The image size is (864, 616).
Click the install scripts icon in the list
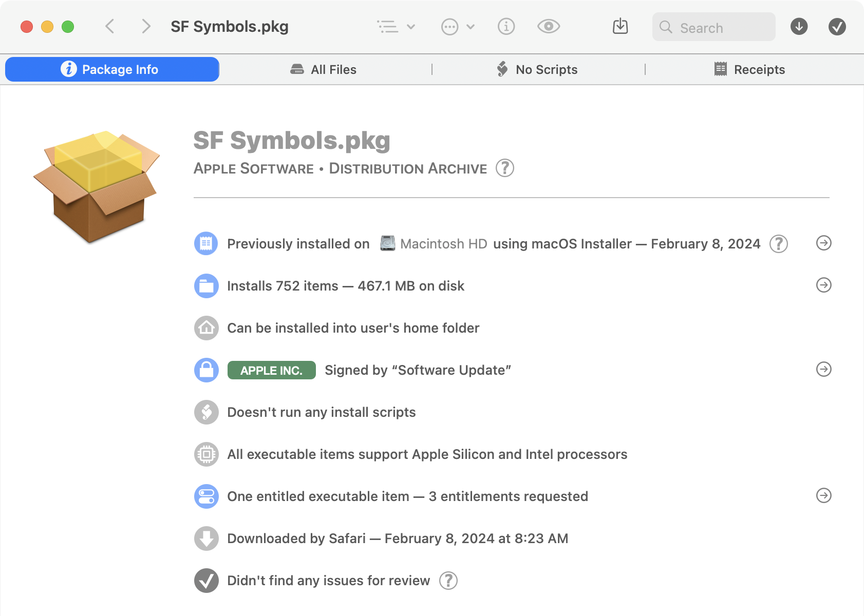coord(206,412)
